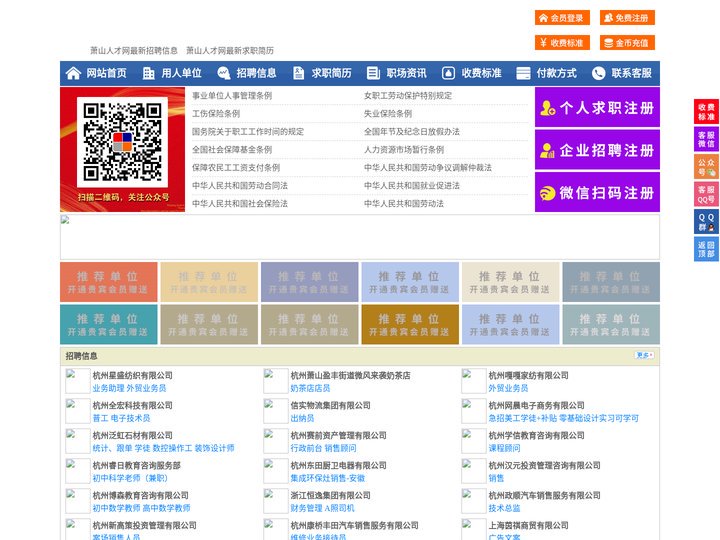Click the 更多 link in 招聘信息 header
Viewport: 720px width, 540px height.
[645, 355]
